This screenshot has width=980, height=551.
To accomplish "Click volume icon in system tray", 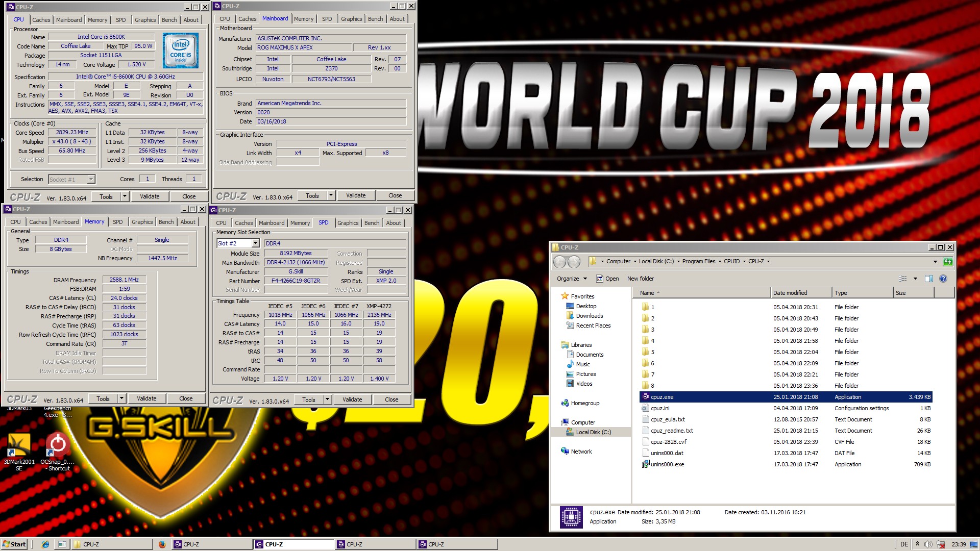I will click(x=928, y=544).
